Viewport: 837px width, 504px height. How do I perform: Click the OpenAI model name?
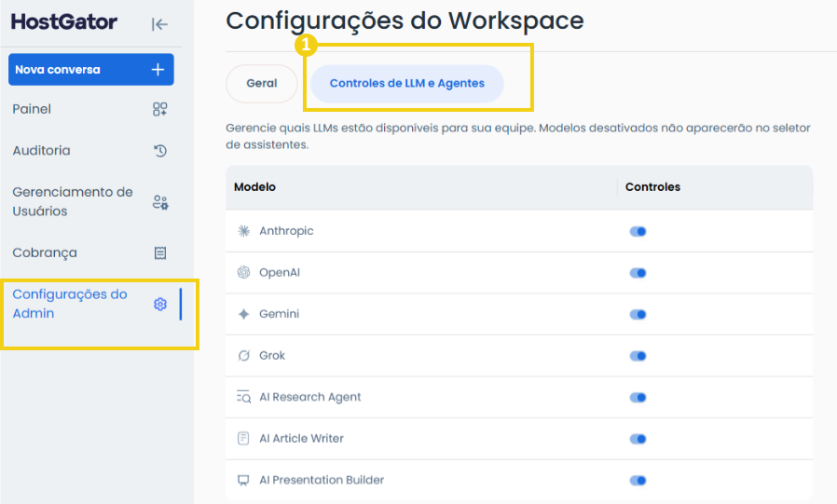pyautogui.click(x=280, y=273)
